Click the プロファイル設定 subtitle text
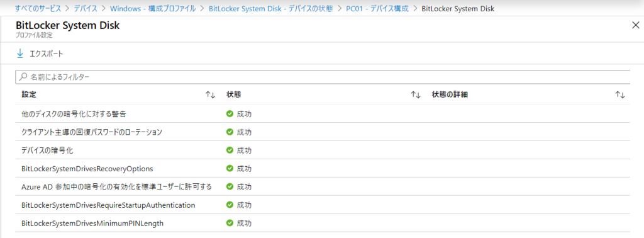This screenshot has width=644, height=238. (34, 35)
